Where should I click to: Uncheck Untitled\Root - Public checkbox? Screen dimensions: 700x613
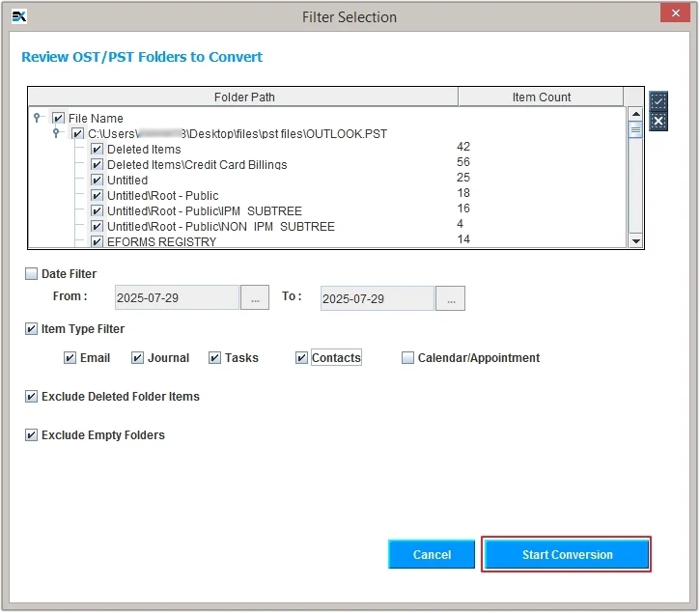pyautogui.click(x=97, y=195)
